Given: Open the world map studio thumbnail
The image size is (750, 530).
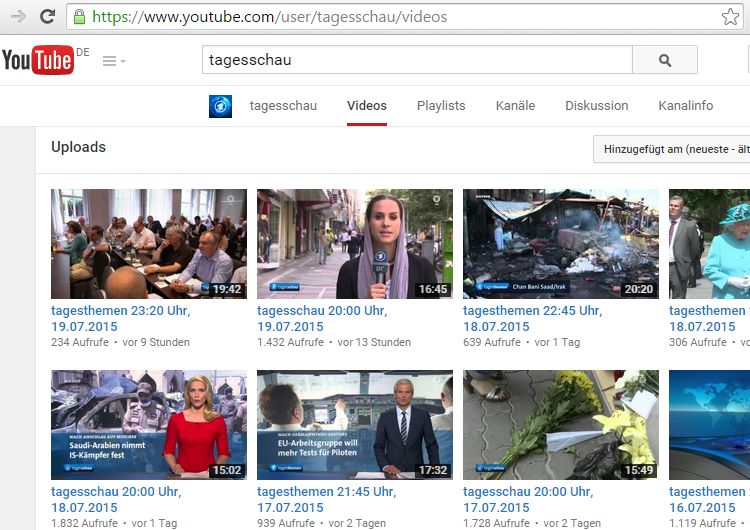Looking at the screenshot, I should point(709,425).
